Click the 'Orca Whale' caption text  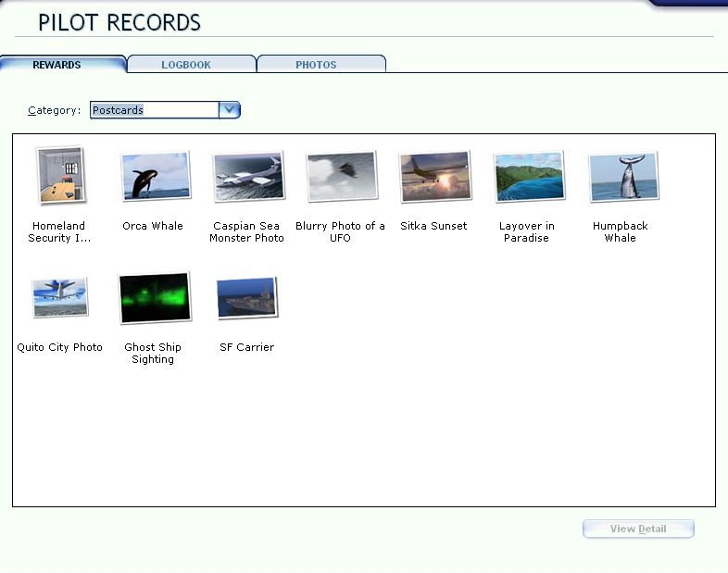(153, 226)
